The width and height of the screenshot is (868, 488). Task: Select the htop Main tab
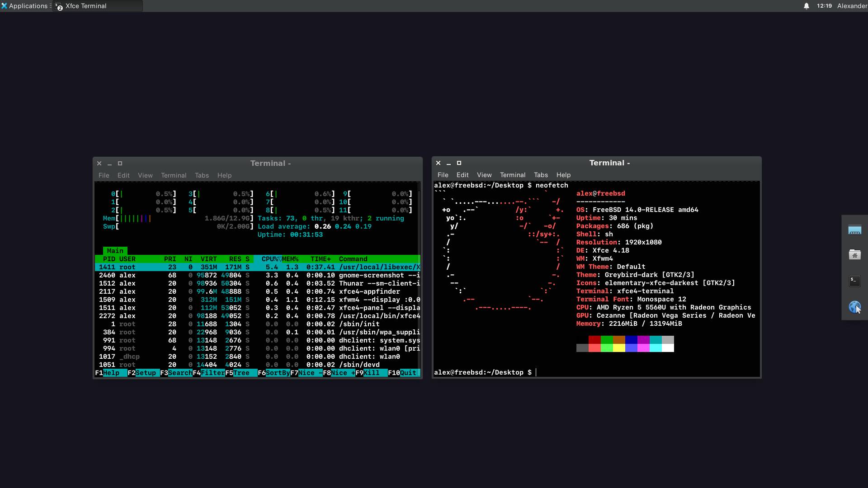115,251
